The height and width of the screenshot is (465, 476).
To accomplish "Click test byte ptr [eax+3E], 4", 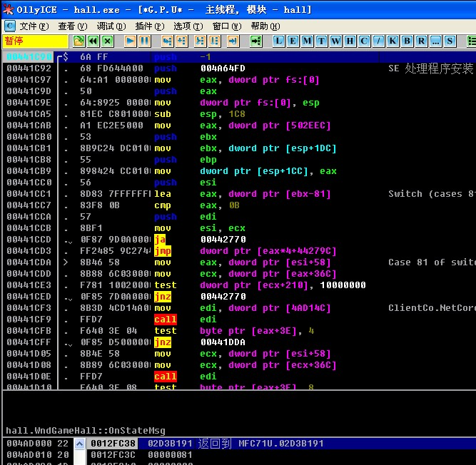I will (x=234, y=331).
